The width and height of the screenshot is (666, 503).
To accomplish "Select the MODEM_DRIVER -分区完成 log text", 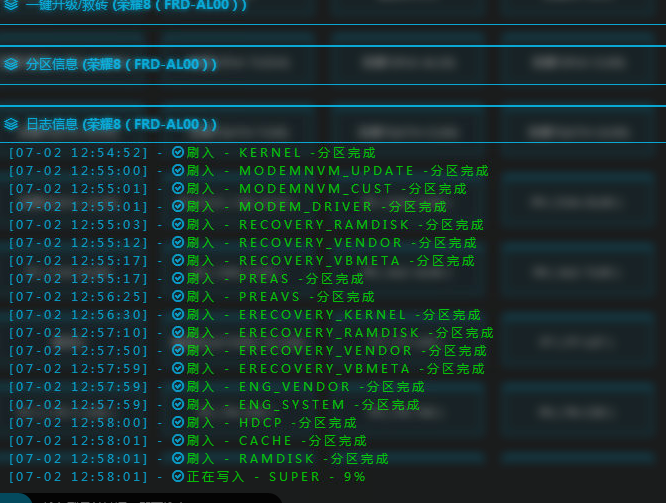I will tap(343, 206).
